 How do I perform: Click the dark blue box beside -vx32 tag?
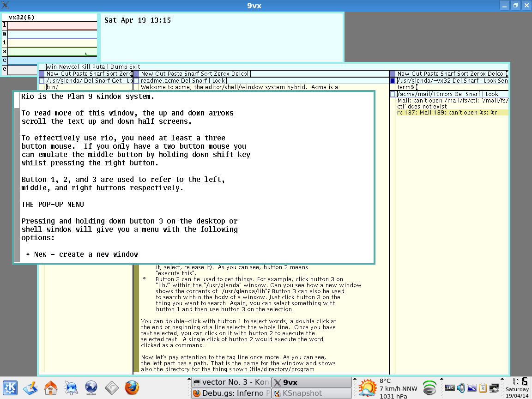(x=393, y=81)
